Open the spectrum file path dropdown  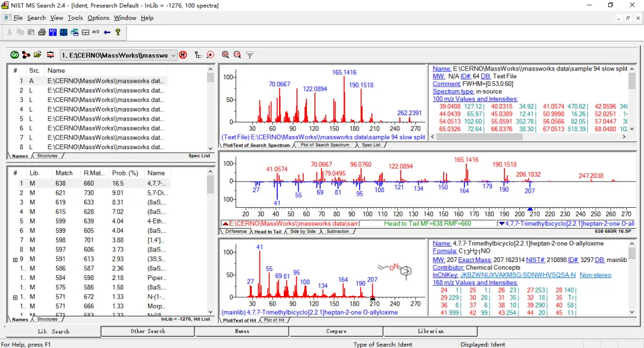click(174, 56)
